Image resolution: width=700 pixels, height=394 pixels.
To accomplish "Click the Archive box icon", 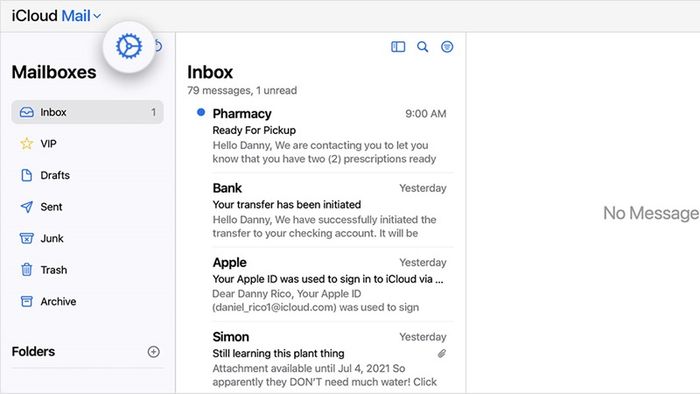I will [27, 301].
